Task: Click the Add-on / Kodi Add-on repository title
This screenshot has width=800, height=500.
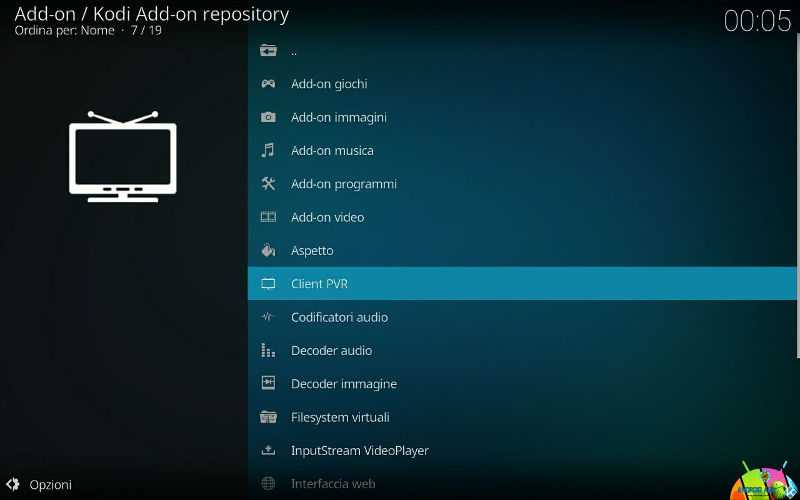Action: click(x=152, y=14)
